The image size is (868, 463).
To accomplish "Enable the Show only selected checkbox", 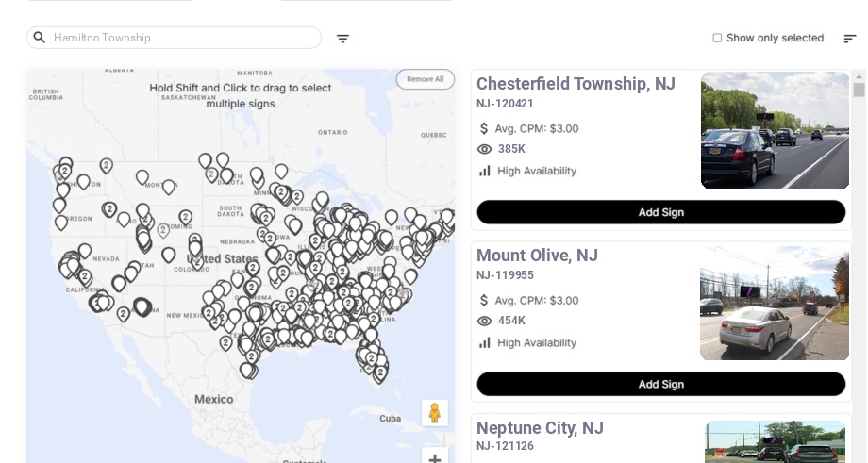I will pyautogui.click(x=717, y=39).
